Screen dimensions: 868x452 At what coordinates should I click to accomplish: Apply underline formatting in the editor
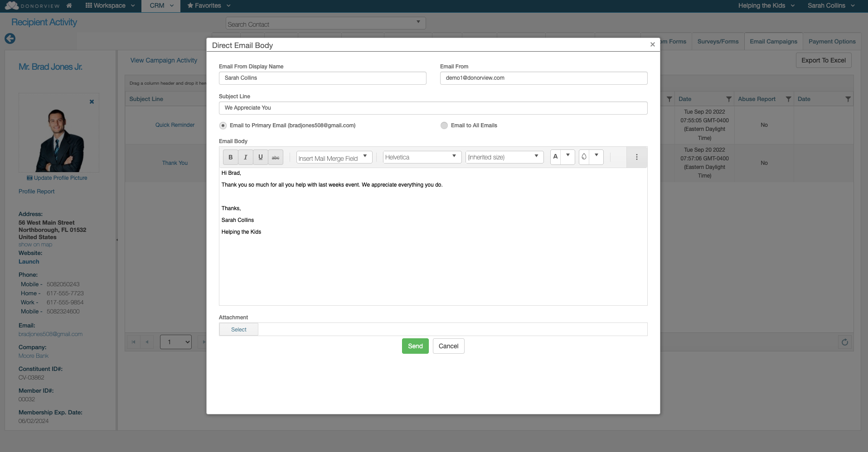[260, 157]
